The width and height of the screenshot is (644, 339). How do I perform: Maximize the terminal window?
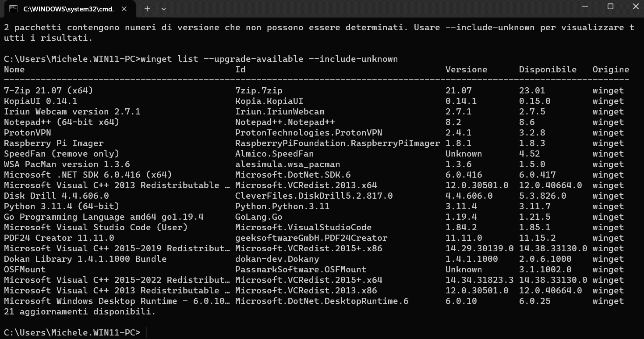tap(610, 7)
